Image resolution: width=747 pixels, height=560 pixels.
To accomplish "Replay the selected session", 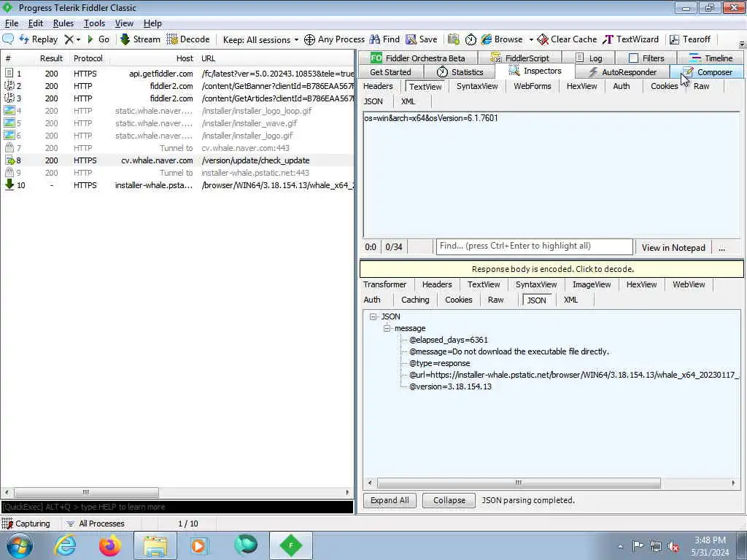I will click(39, 39).
